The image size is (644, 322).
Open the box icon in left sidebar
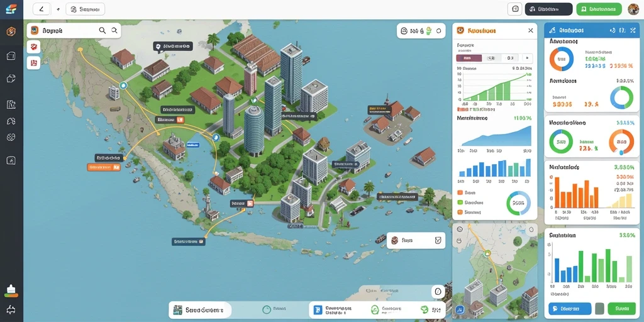pyautogui.click(x=11, y=56)
